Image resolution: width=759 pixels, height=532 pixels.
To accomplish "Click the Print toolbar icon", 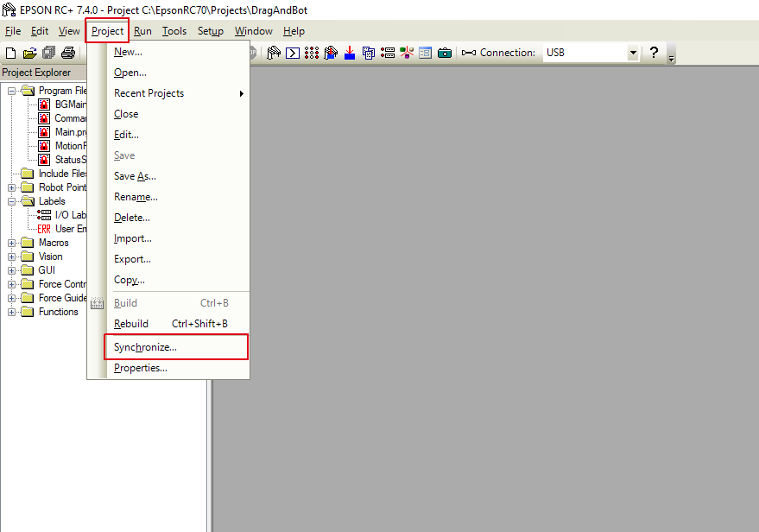I will (x=68, y=53).
